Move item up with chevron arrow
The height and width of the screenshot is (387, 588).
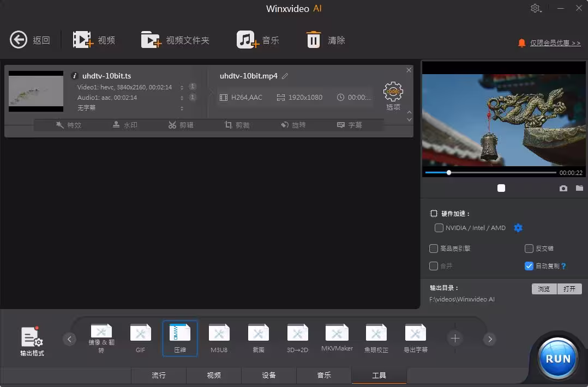point(409,112)
